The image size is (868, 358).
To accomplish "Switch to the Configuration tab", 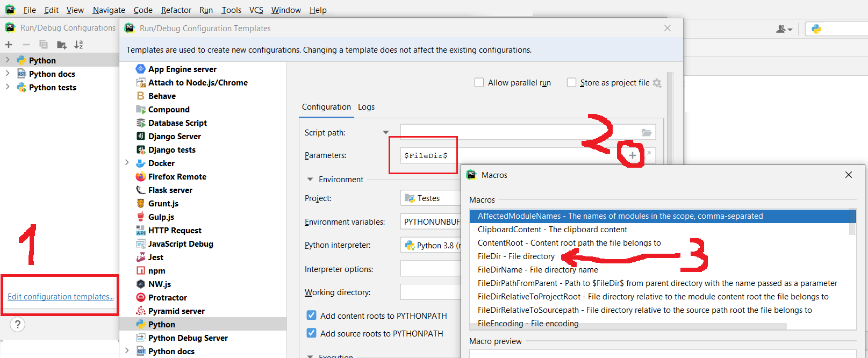I will click(326, 107).
